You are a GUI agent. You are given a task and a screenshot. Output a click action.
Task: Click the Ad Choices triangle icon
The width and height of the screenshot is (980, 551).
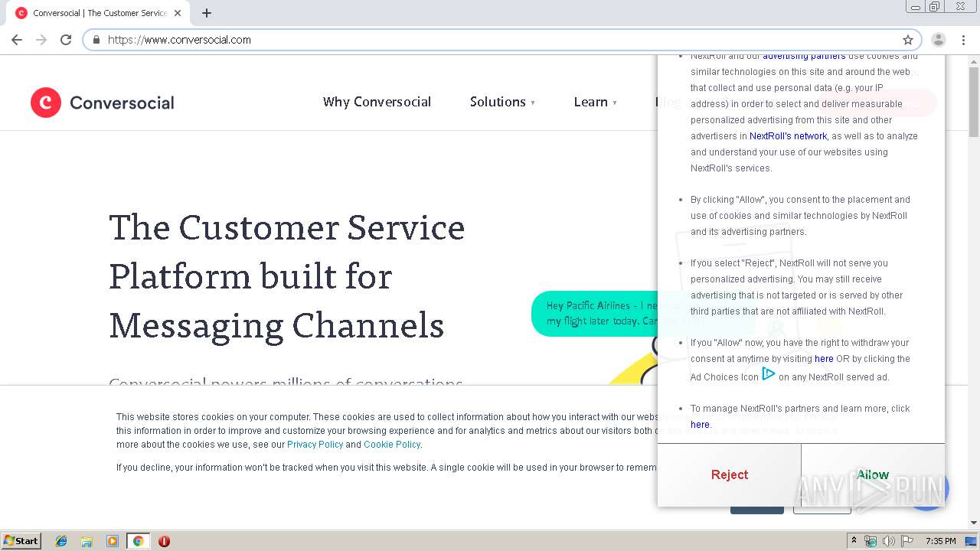click(x=769, y=374)
